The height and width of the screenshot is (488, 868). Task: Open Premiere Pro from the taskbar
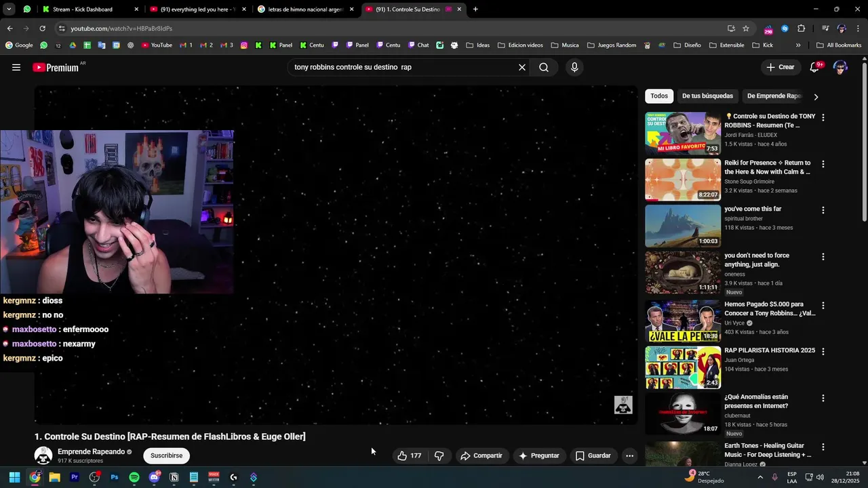tap(75, 477)
